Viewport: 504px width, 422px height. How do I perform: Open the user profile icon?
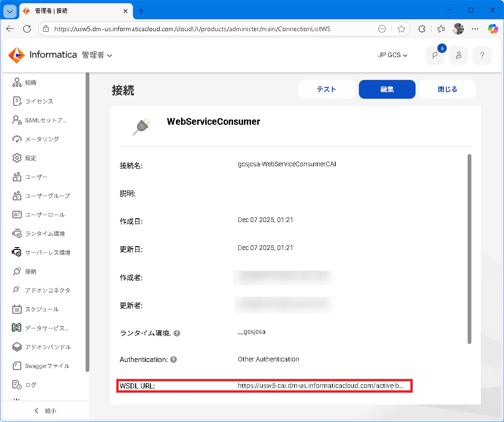tap(459, 55)
